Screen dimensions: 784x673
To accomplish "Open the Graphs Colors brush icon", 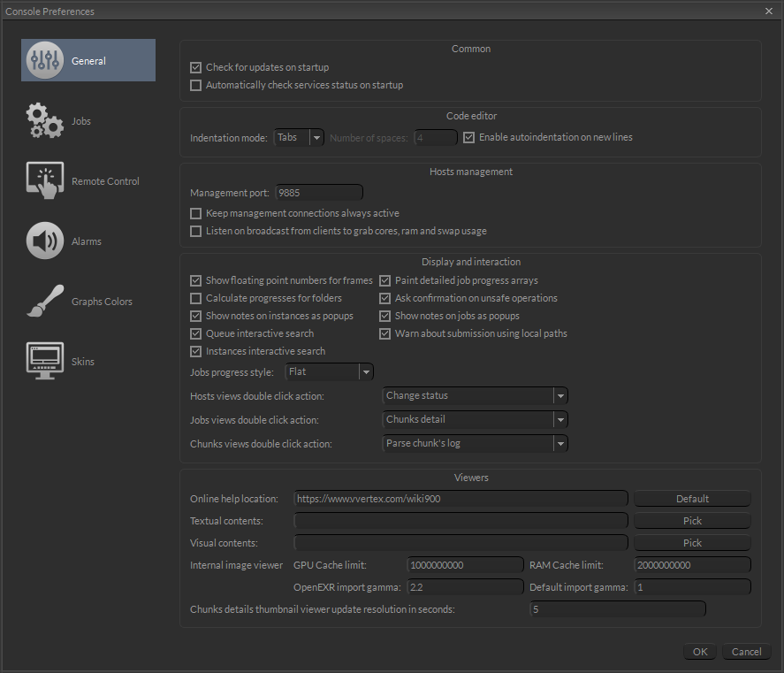I will tap(44, 300).
